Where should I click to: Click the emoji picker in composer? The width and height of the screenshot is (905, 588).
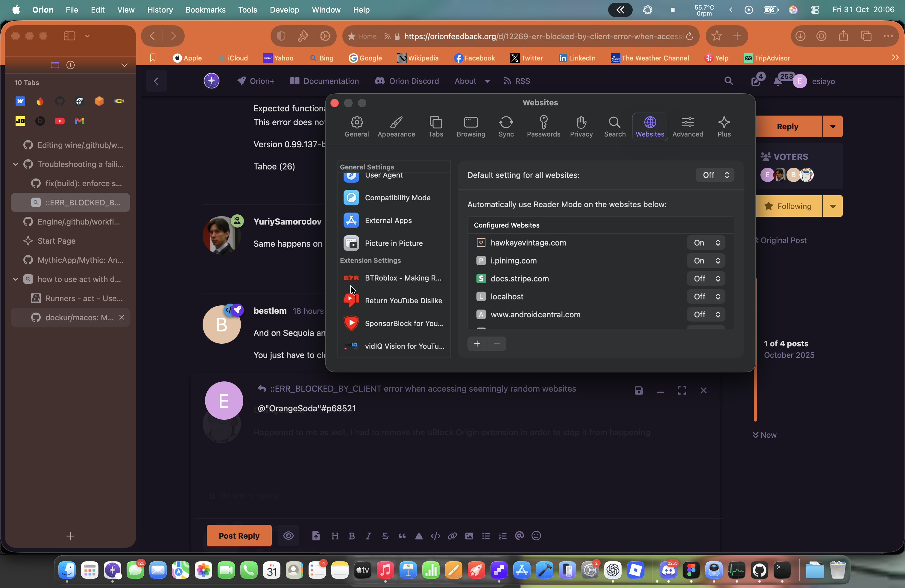click(x=536, y=536)
